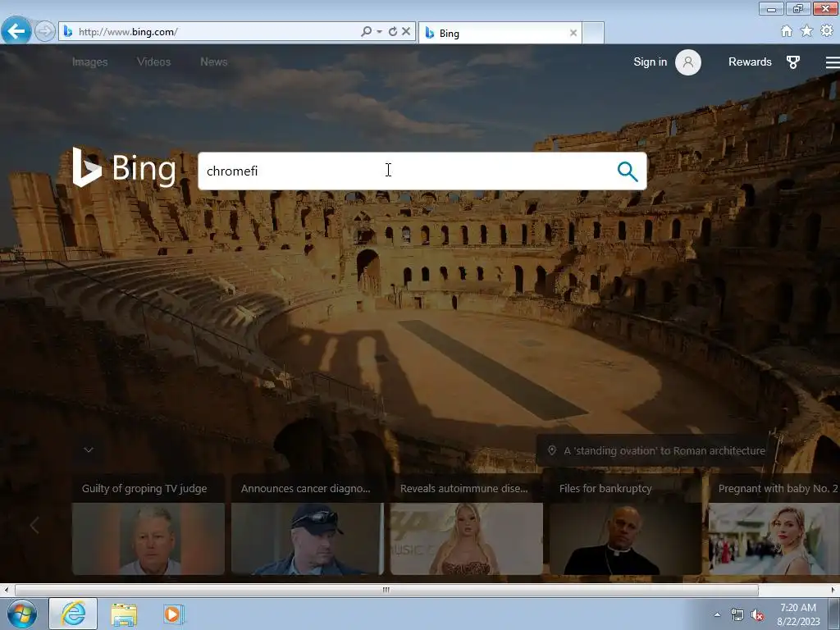
Task: Click into the Bing search box containing chromefi
Action: tap(407, 171)
